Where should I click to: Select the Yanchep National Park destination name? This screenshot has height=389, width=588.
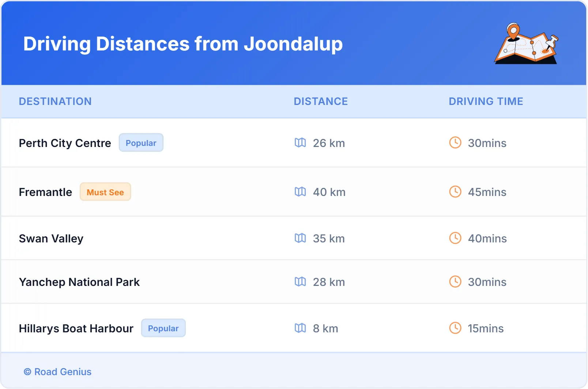click(x=79, y=282)
